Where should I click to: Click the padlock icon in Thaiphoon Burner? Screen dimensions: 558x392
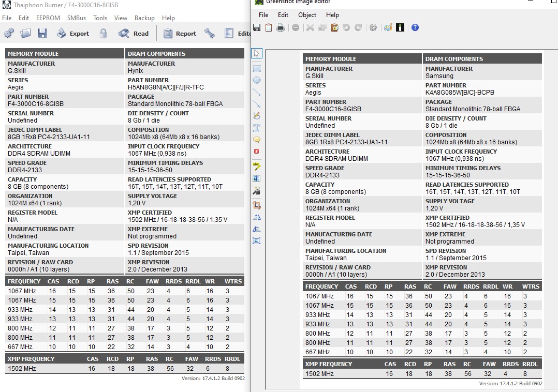tap(103, 34)
